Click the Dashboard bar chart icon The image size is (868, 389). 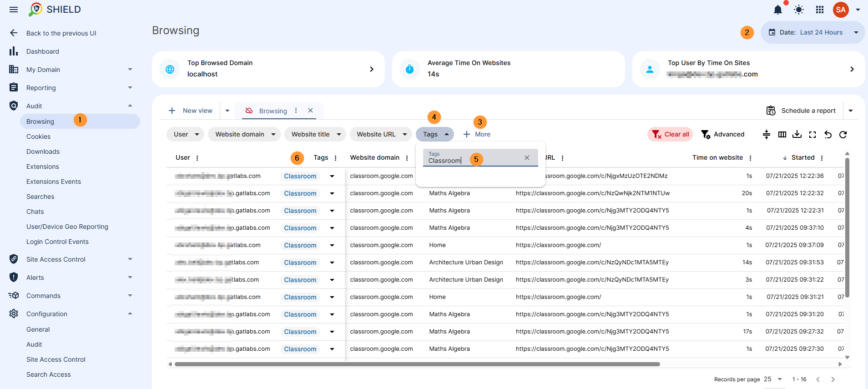pos(14,51)
